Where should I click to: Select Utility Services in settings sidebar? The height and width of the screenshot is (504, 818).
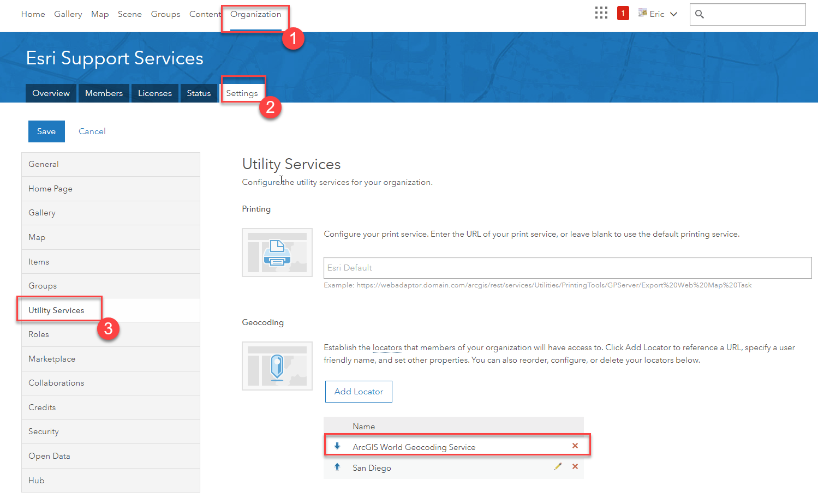tap(111, 310)
